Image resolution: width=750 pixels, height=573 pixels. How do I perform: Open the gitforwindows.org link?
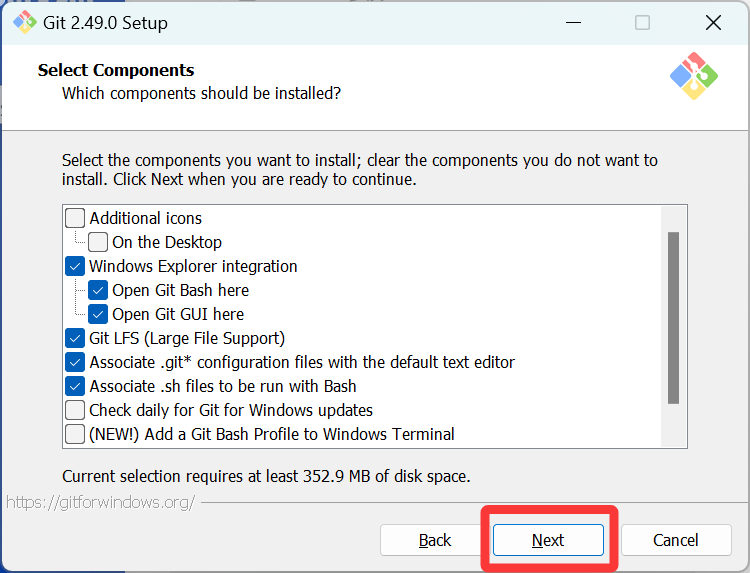tap(100, 502)
